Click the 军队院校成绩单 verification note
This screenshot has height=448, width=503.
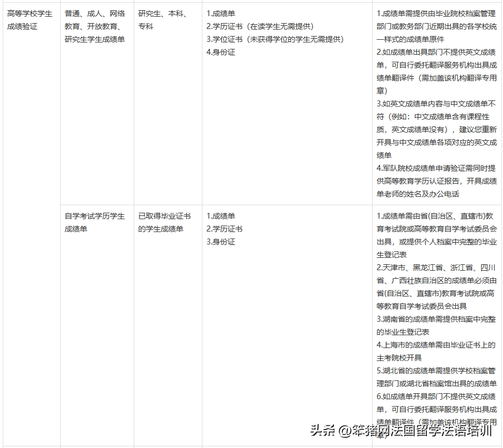[436, 180]
